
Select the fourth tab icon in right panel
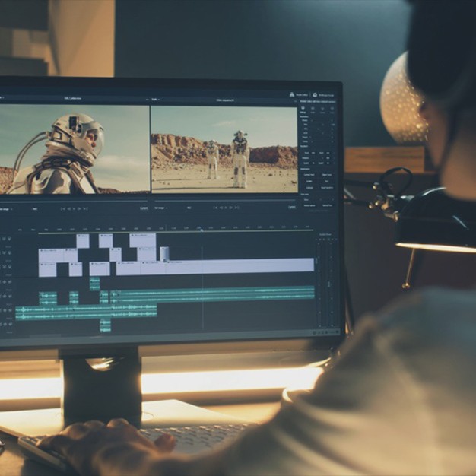click(x=332, y=109)
